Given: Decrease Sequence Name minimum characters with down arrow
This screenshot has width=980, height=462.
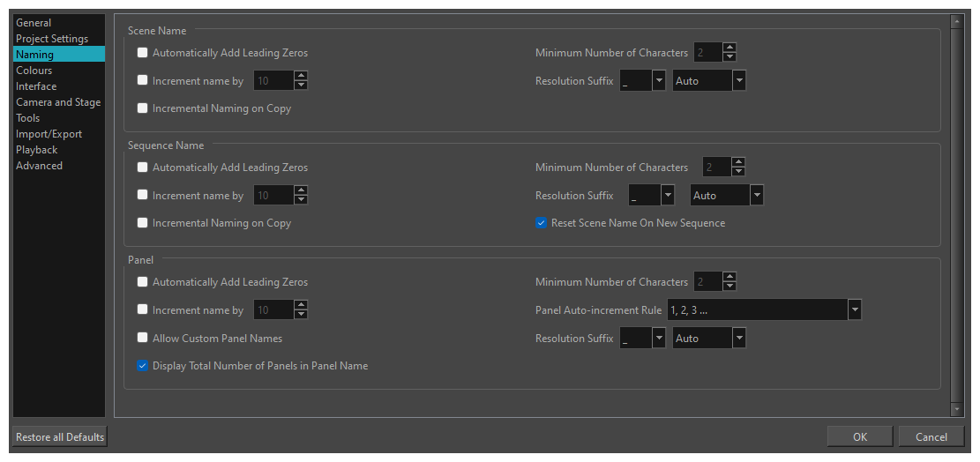Looking at the screenshot, I should click(x=738, y=172).
